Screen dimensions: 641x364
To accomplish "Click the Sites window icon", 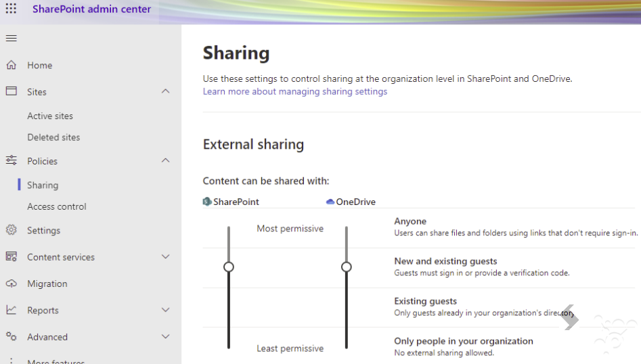I will [12, 91].
